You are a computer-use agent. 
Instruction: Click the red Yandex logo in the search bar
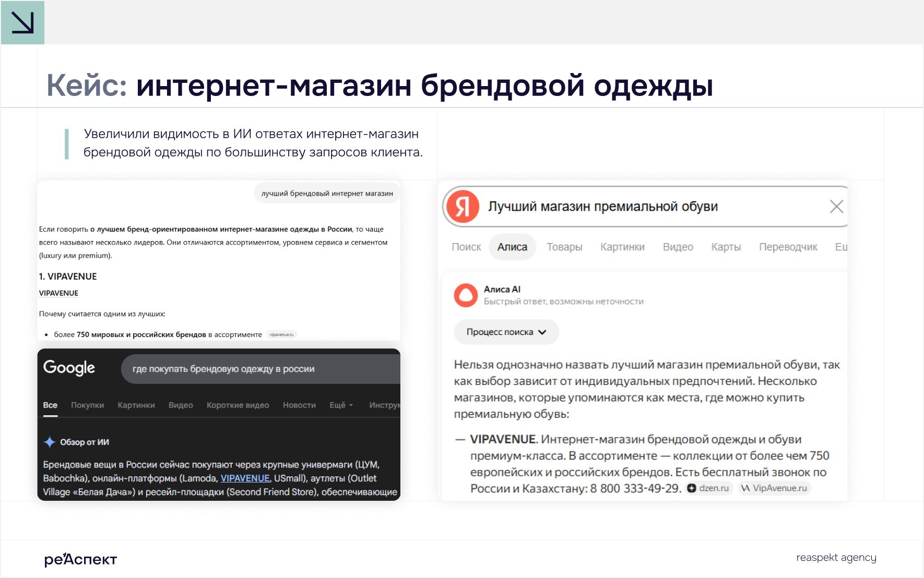[x=463, y=207]
